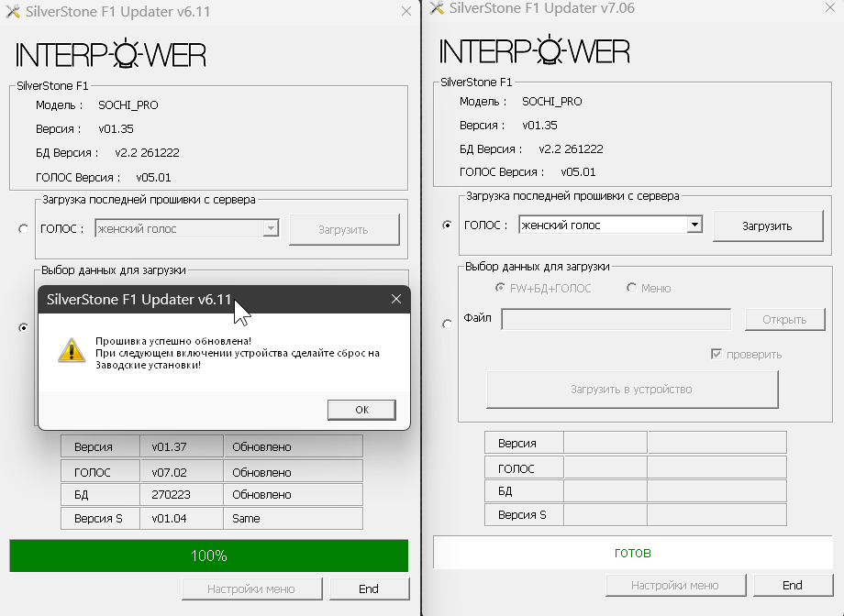Click the warning triangle icon in the dialog
The height and width of the screenshot is (616, 844).
pos(71,350)
